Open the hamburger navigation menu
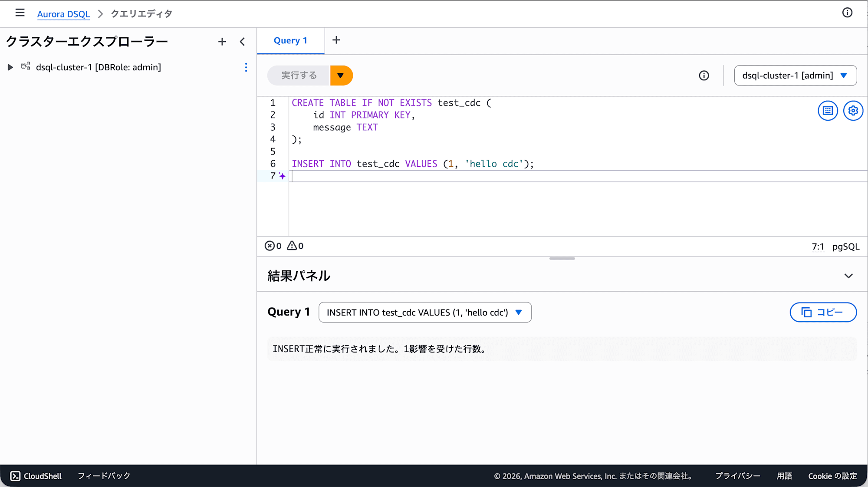The height and width of the screenshot is (487, 868). tap(20, 13)
